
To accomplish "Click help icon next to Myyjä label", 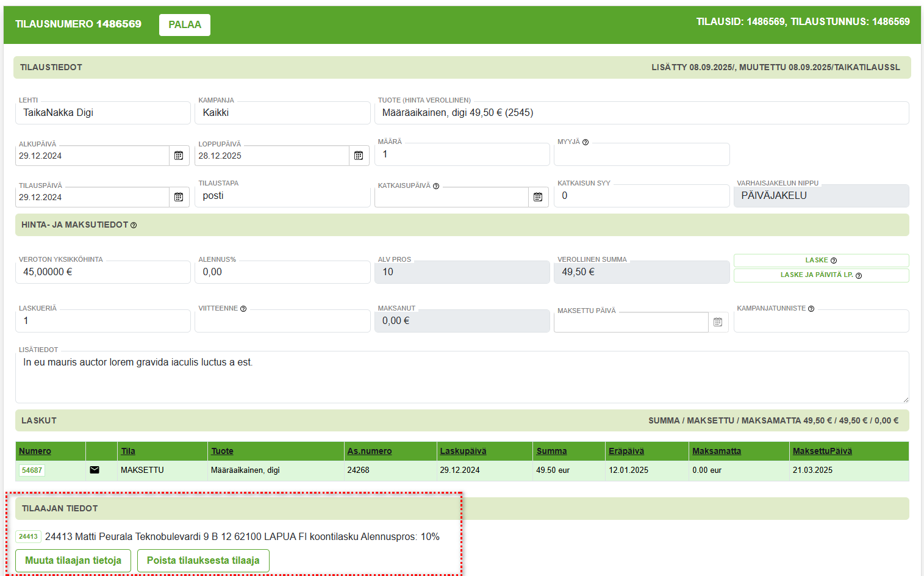I will (x=586, y=142).
